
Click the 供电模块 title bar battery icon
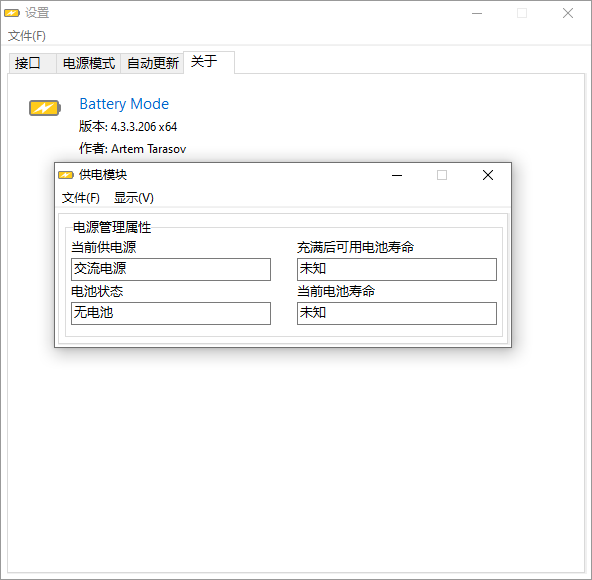[66, 175]
